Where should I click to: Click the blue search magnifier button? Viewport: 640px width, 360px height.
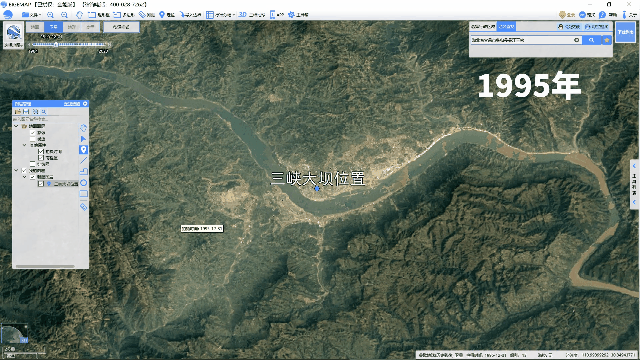click(591, 40)
